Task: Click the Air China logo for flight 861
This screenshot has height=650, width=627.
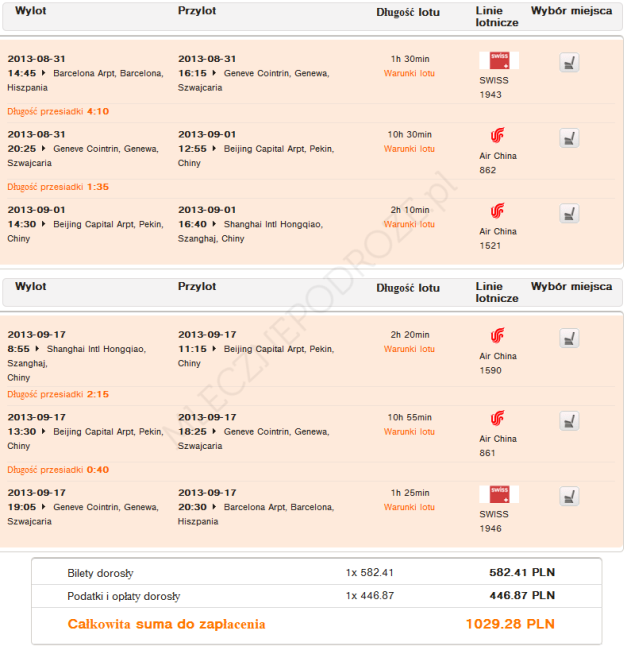Action: (497, 418)
